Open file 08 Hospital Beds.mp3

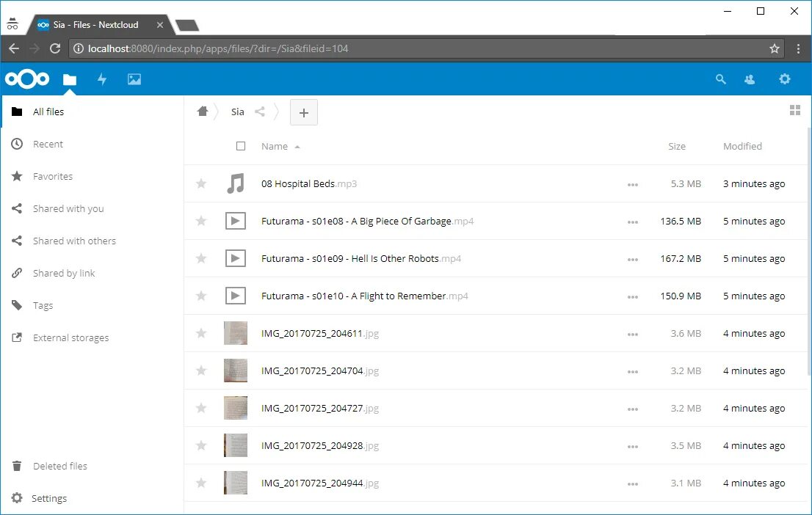309,183
